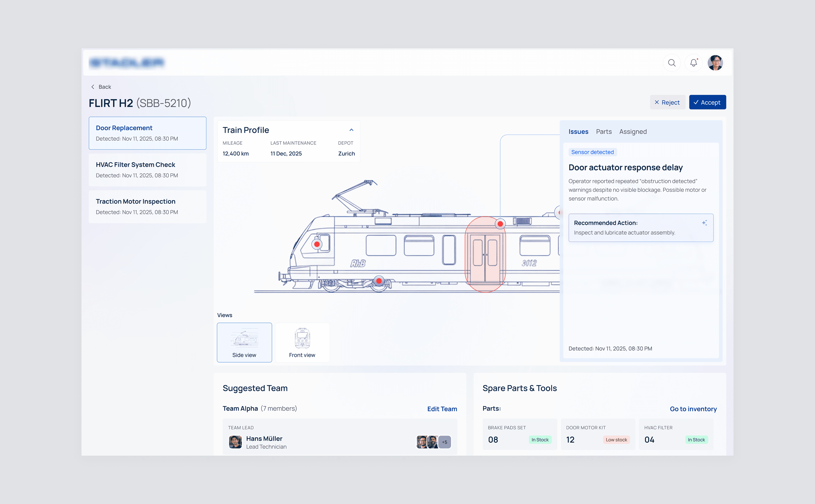Open Go to inventory link
Screen dimensions: 815x504
tap(693, 409)
